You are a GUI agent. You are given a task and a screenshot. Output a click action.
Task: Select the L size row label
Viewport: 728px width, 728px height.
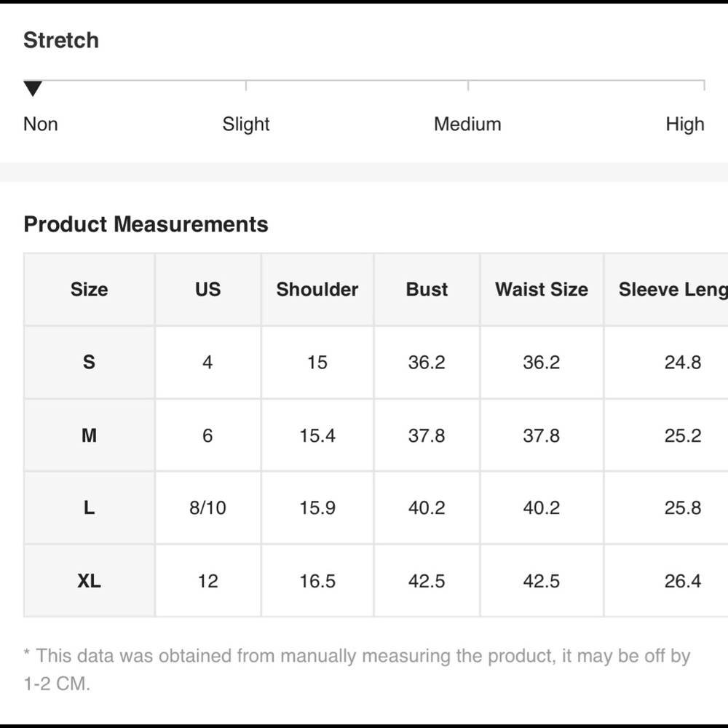pyautogui.click(x=89, y=507)
